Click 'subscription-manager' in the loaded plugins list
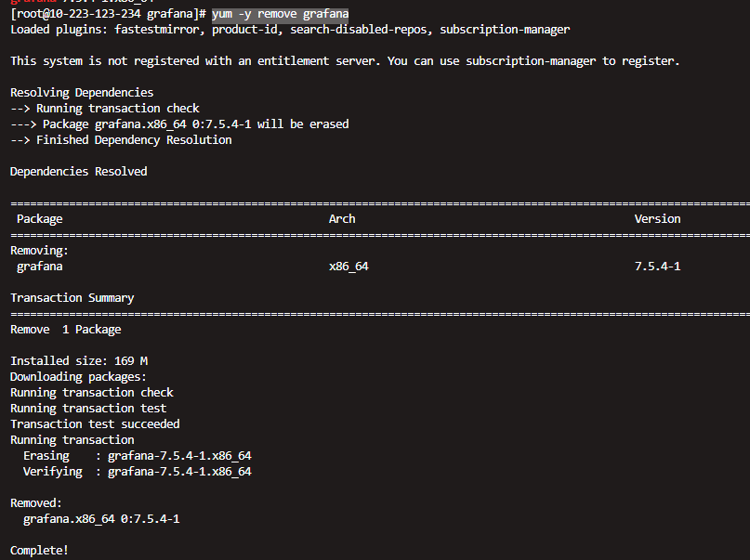This screenshot has width=750, height=560. coord(505,30)
